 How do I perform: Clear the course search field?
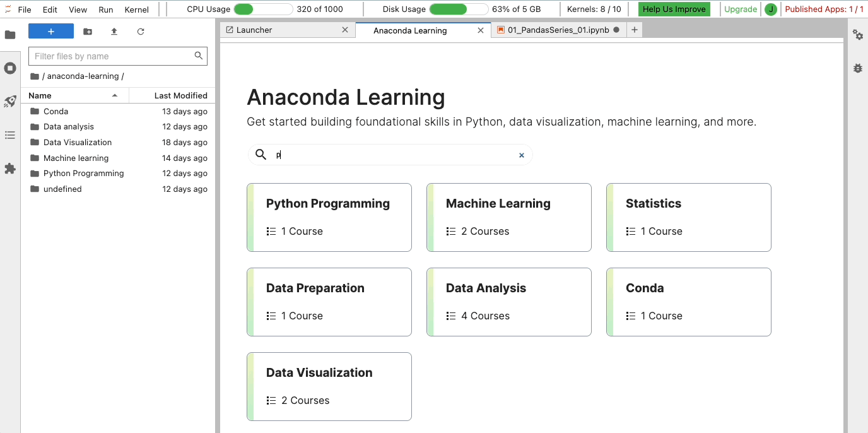pyautogui.click(x=522, y=155)
